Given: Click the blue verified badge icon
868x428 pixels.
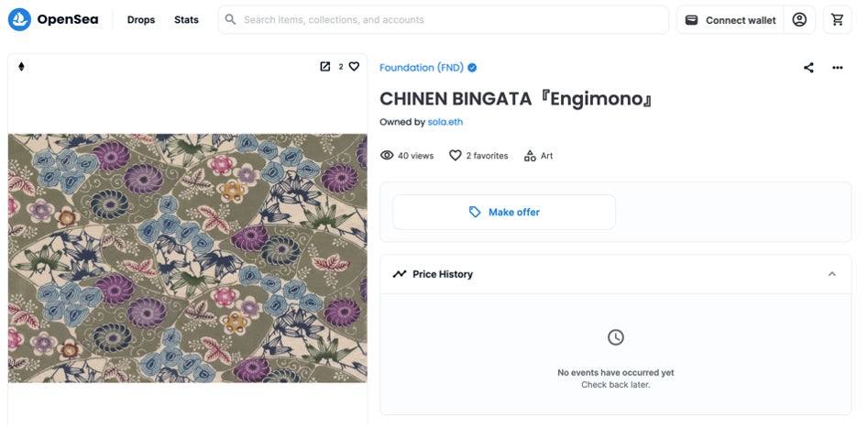Looking at the screenshot, I should pyautogui.click(x=472, y=68).
